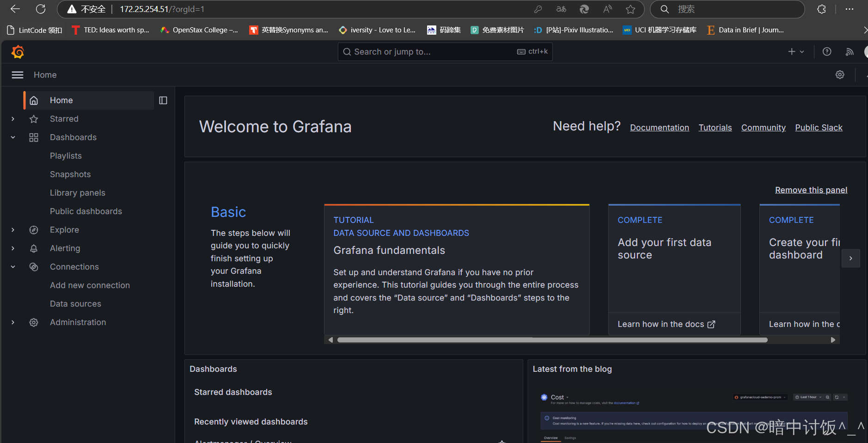Open the blog post thumbnail image

click(x=694, y=416)
